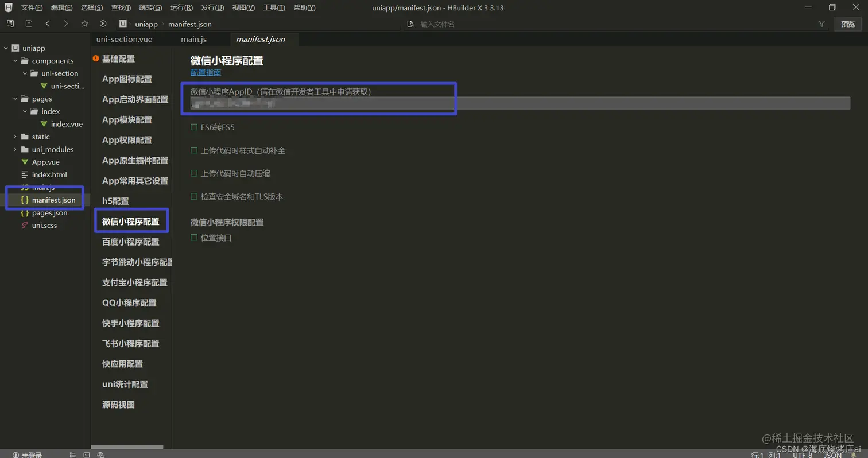This screenshot has width=868, height=458.
Task: Click the 微信小程序AppID input field
Action: point(520,103)
